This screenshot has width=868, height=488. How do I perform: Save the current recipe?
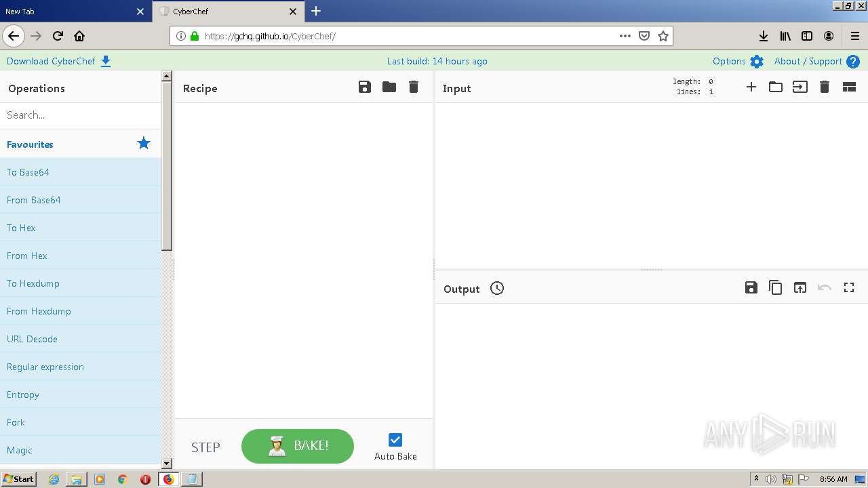(365, 87)
